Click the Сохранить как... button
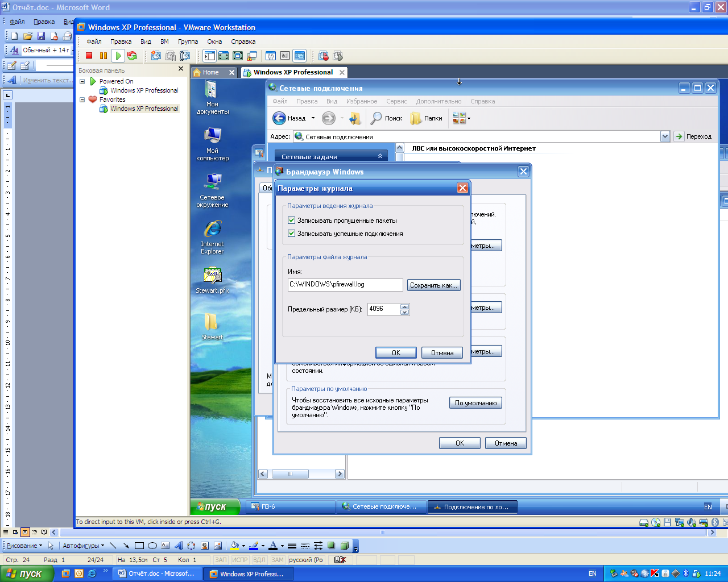The width and height of the screenshot is (728, 582). tap(433, 285)
